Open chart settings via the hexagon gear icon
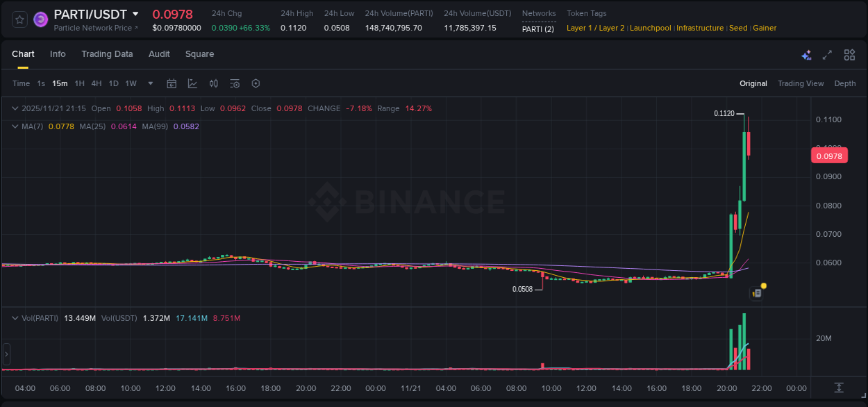Viewport: 868px width, 407px height. 256,83
